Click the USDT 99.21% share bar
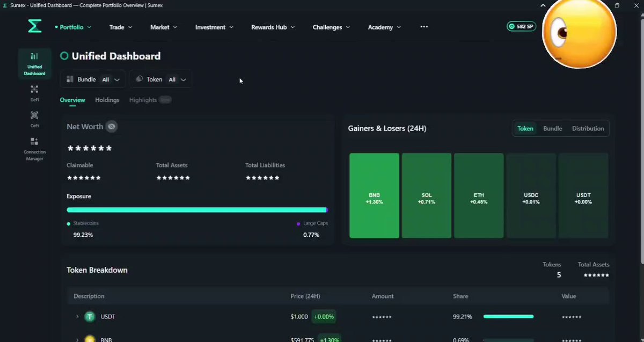The width and height of the screenshot is (644, 342). (509, 317)
